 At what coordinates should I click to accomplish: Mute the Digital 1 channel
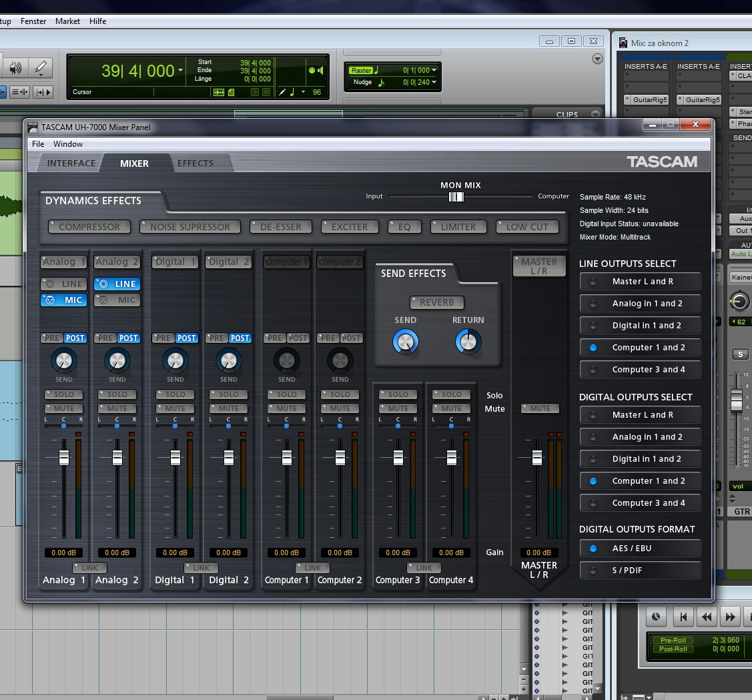coord(175,408)
